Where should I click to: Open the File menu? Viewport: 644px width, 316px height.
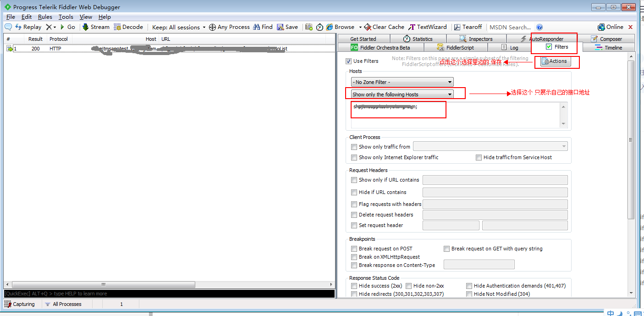tap(11, 17)
